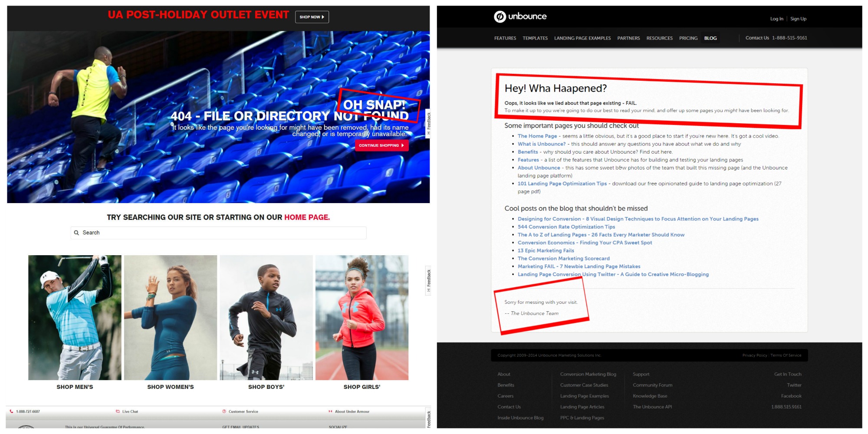868x434 pixels.
Task: Click the Unbounce logo icon
Action: pos(500,16)
